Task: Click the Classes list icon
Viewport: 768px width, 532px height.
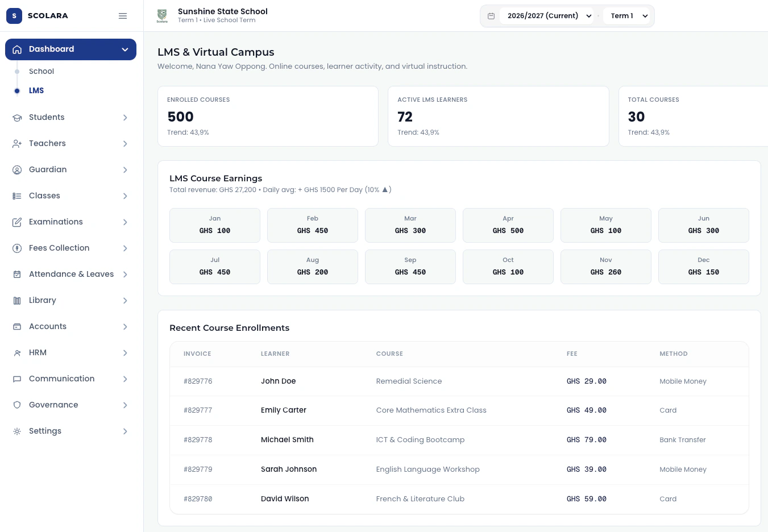Action: pos(17,196)
